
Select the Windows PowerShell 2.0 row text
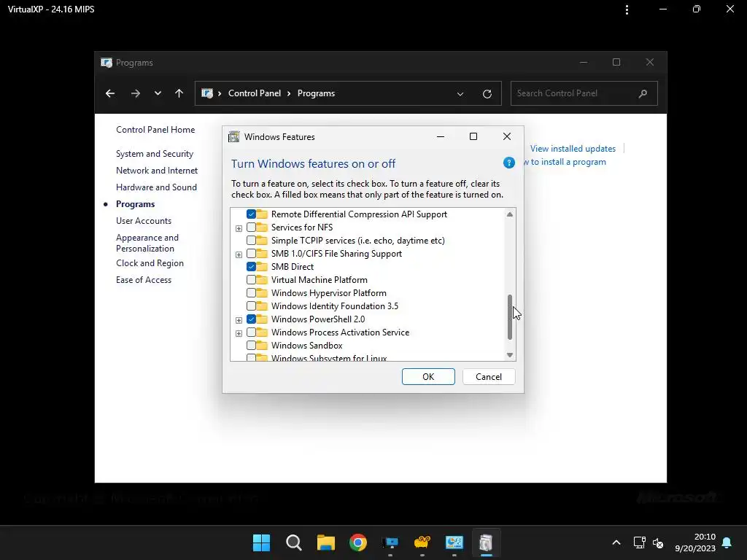pos(318,319)
